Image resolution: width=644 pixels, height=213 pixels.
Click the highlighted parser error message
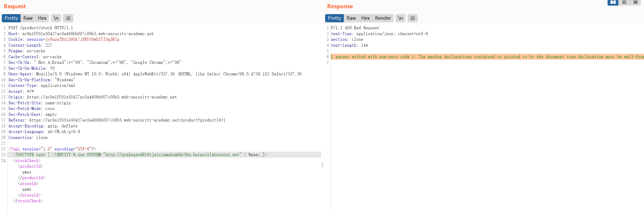[x=487, y=57]
